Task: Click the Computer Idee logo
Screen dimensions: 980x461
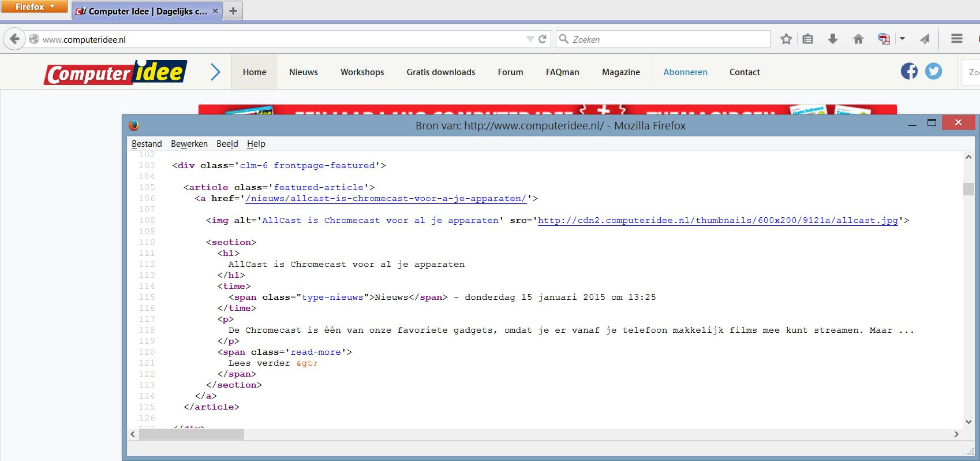Action: [115, 72]
